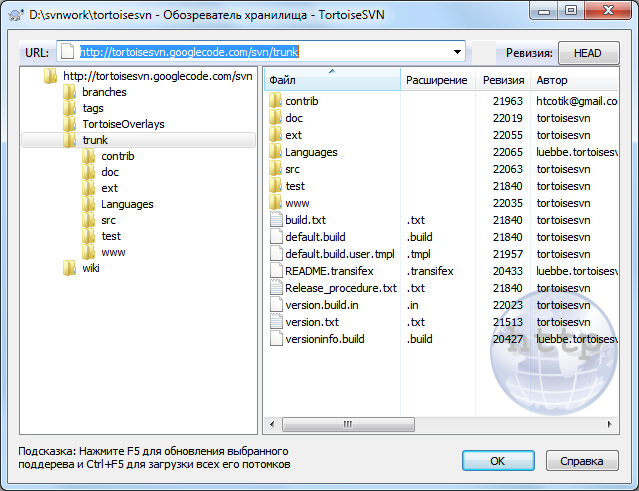Image resolution: width=639 pixels, height=491 pixels.
Task: Click revision 21963 in contrib row
Action: tap(508, 101)
